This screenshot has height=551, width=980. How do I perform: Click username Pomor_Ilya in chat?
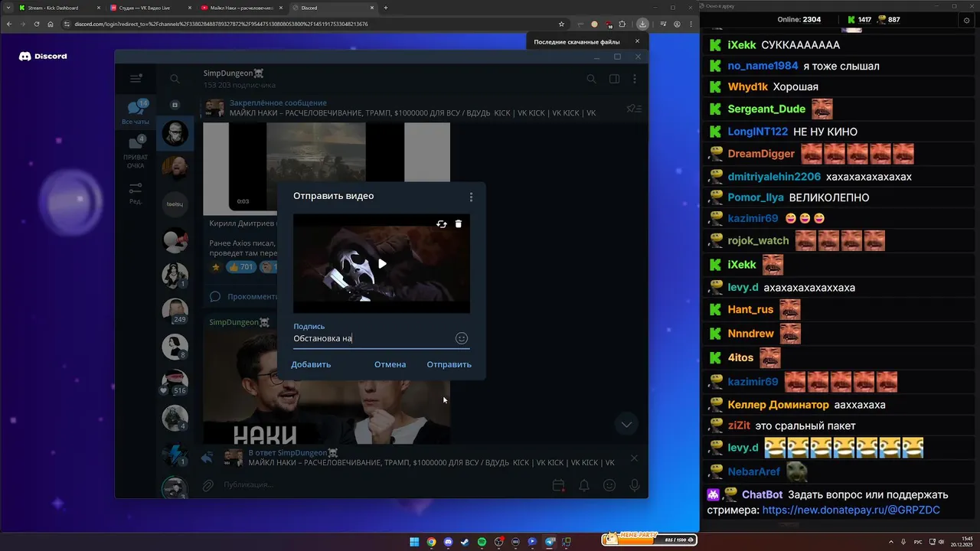click(756, 197)
